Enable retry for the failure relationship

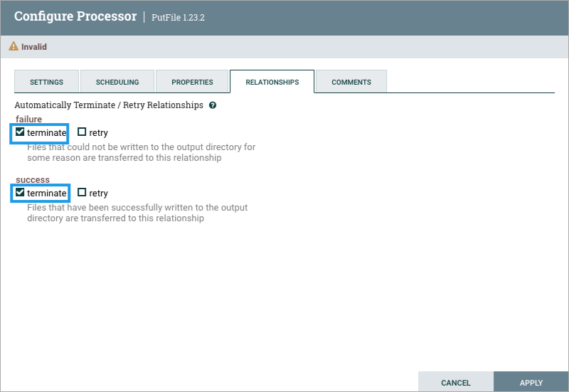click(x=82, y=132)
